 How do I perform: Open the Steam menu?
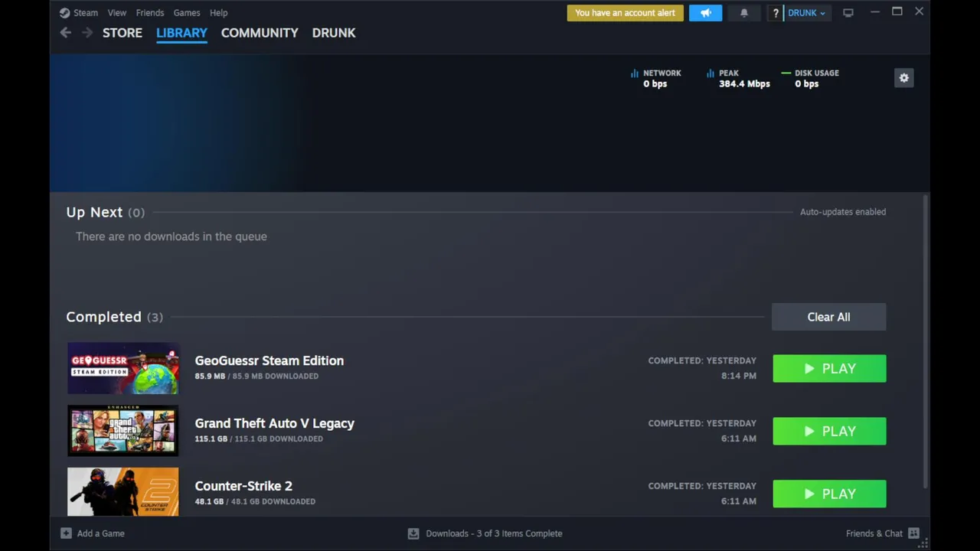[x=86, y=13]
